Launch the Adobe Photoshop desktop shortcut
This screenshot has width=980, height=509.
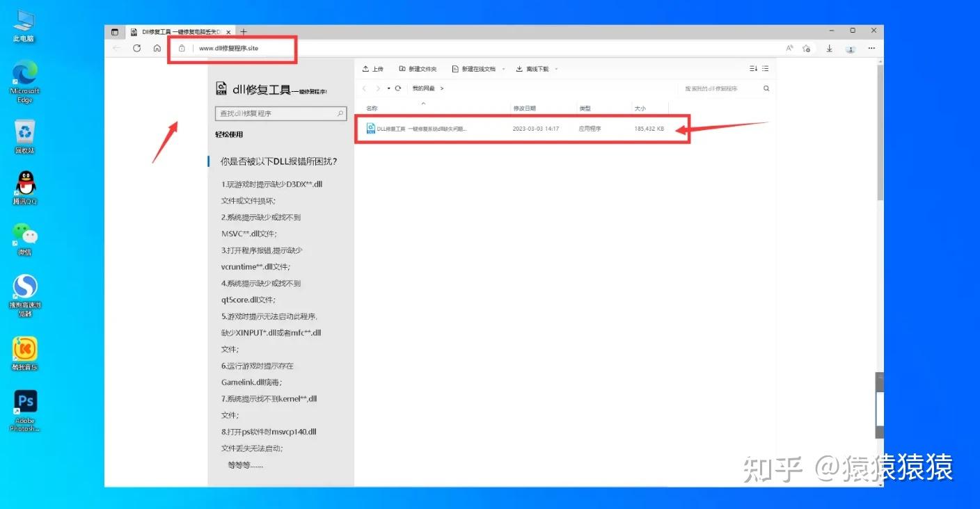pyautogui.click(x=25, y=410)
